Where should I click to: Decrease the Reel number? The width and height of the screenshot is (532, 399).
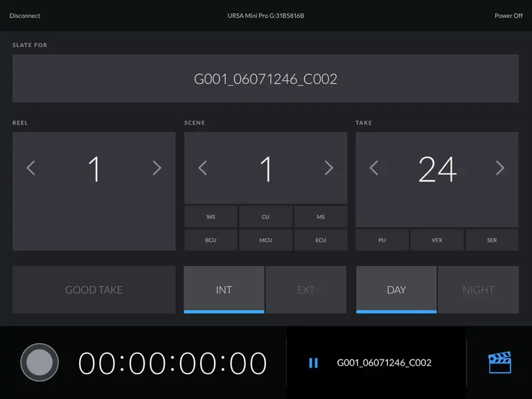31,168
